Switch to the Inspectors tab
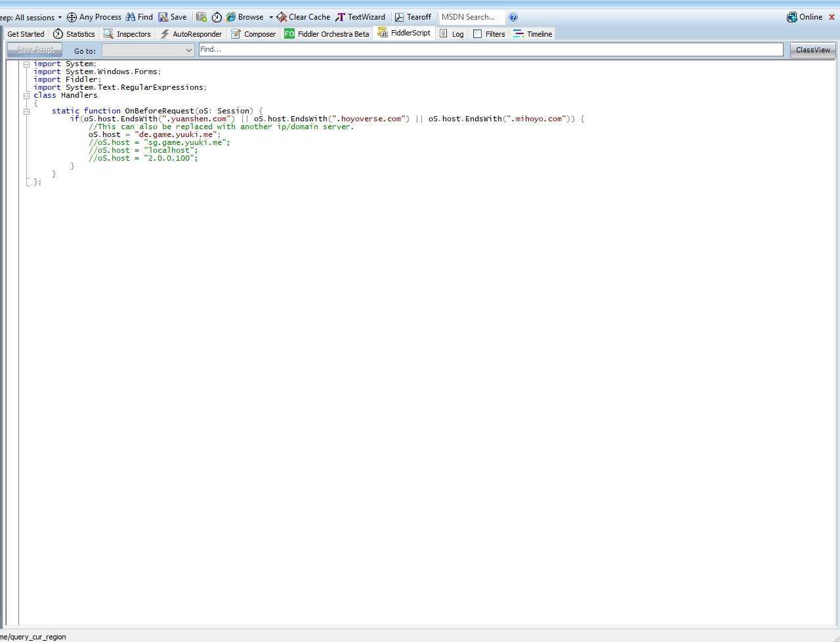Viewport: 840px width, 642px height. coord(127,34)
